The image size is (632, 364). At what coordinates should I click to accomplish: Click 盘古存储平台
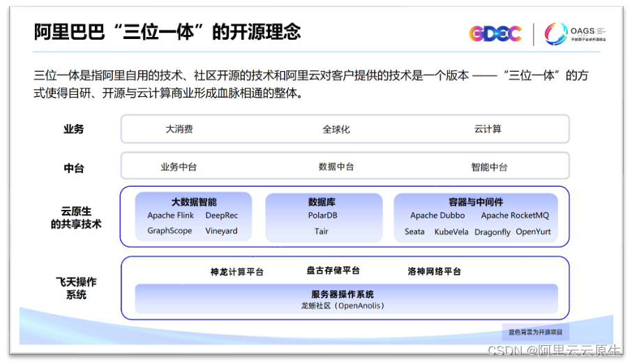(333, 271)
